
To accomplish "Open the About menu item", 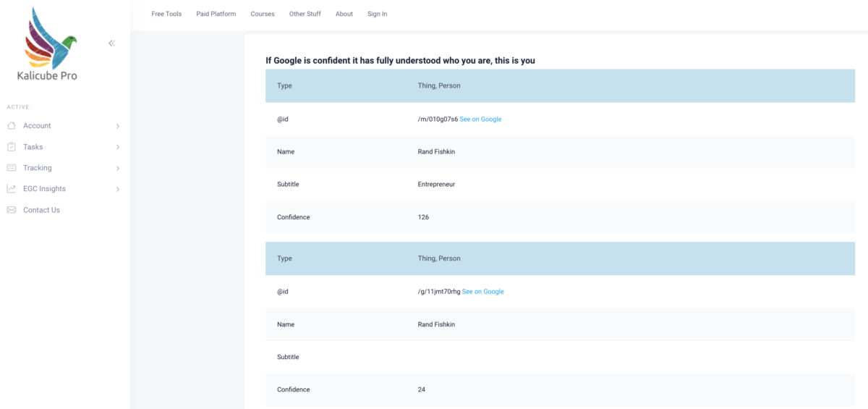I will coord(344,14).
